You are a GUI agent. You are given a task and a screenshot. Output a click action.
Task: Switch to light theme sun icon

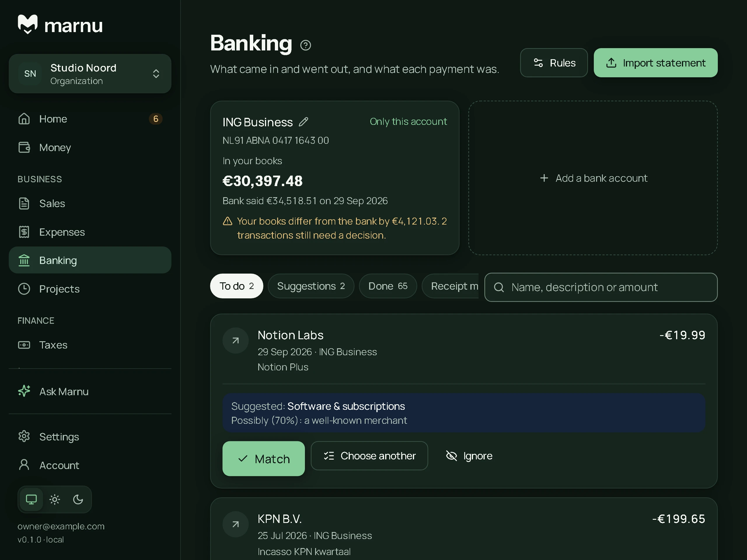tap(55, 499)
